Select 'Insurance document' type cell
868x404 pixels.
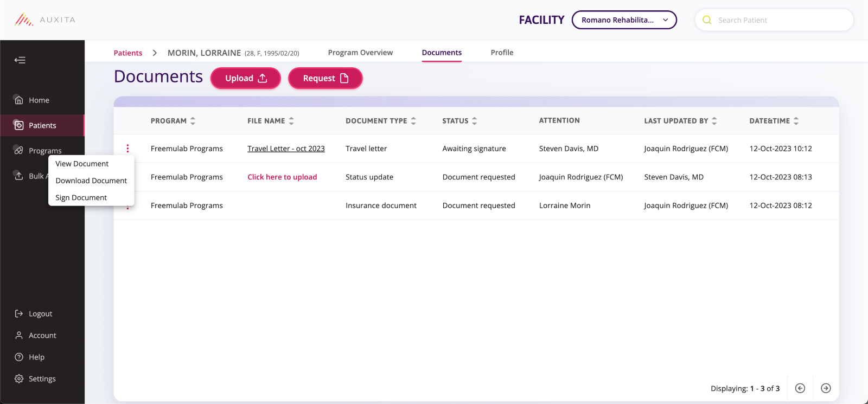click(x=381, y=206)
